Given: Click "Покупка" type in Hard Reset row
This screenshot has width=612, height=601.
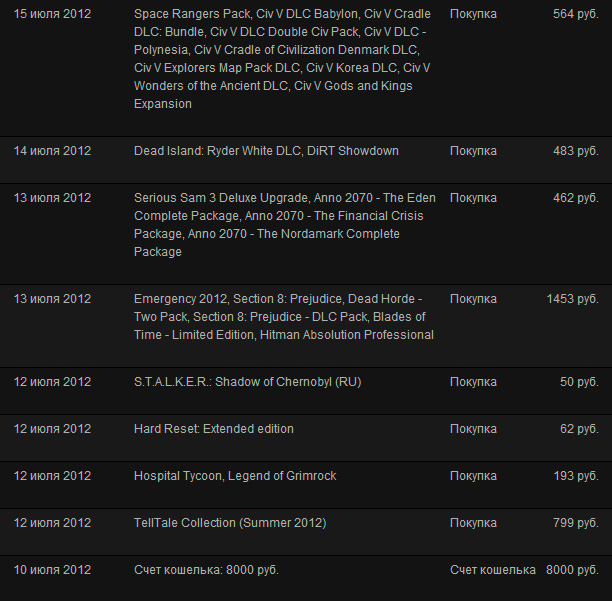Looking at the screenshot, I should point(473,429).
